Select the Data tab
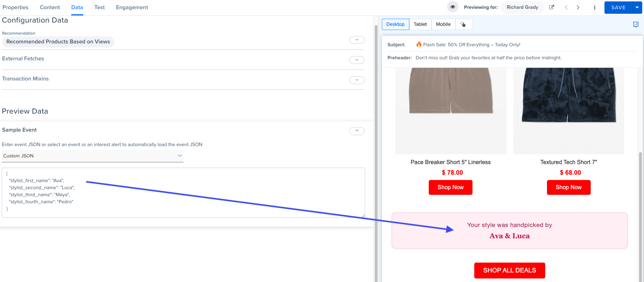The height and width of the screenshot is (282, 644). 77,7
